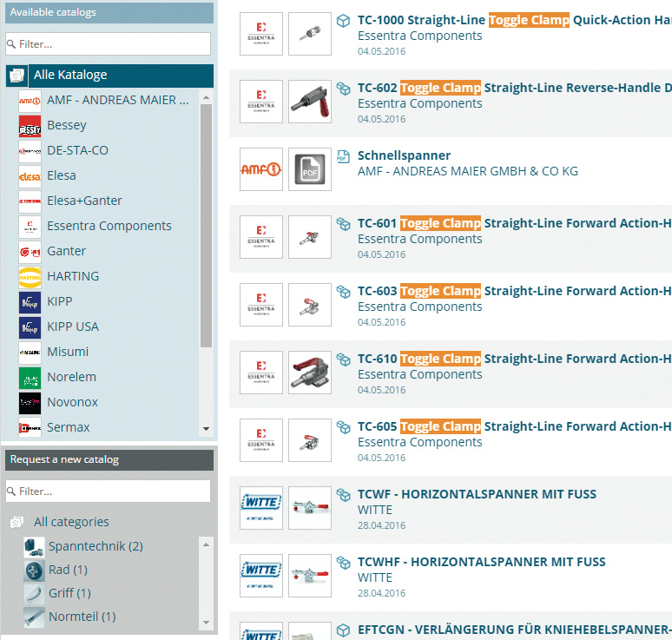The width and height of the screenshot is (672, 640).
Task: Open the TC-602 toggle clamp product thumbnail
Action: click(x=309, y=102)
